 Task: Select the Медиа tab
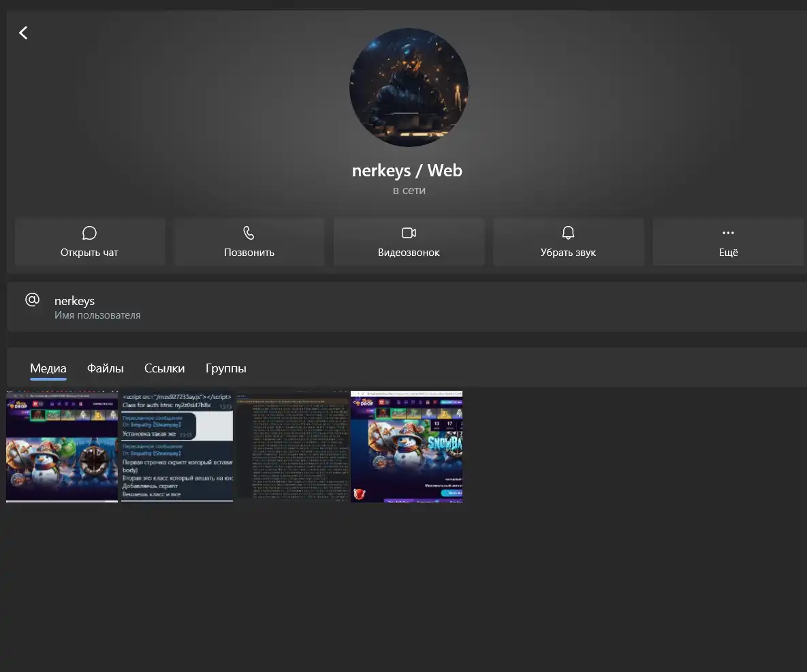[x=48, y=368]
